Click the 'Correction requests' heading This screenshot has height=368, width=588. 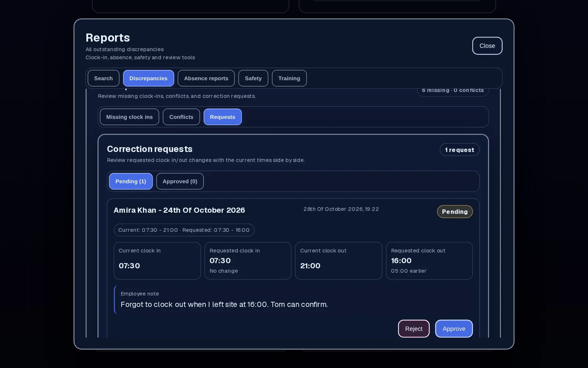point(150,149)
